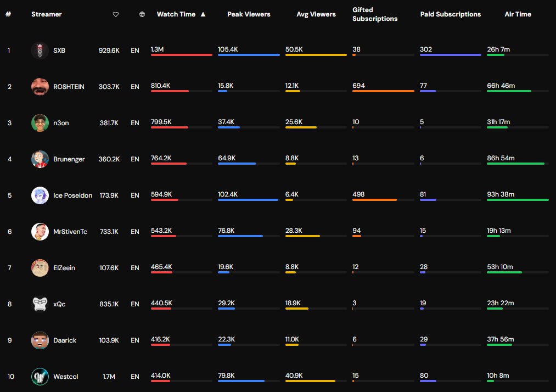The width and height of the screenshot is (556, 392).
Task: Open the ROSHTEIN streamer link
Action: pos(69,87)
